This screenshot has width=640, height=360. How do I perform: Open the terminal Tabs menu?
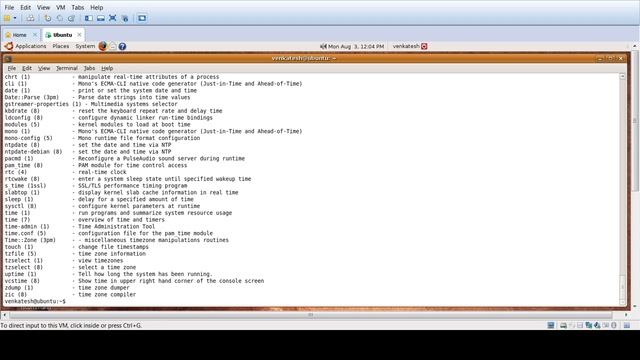point(89,68)
